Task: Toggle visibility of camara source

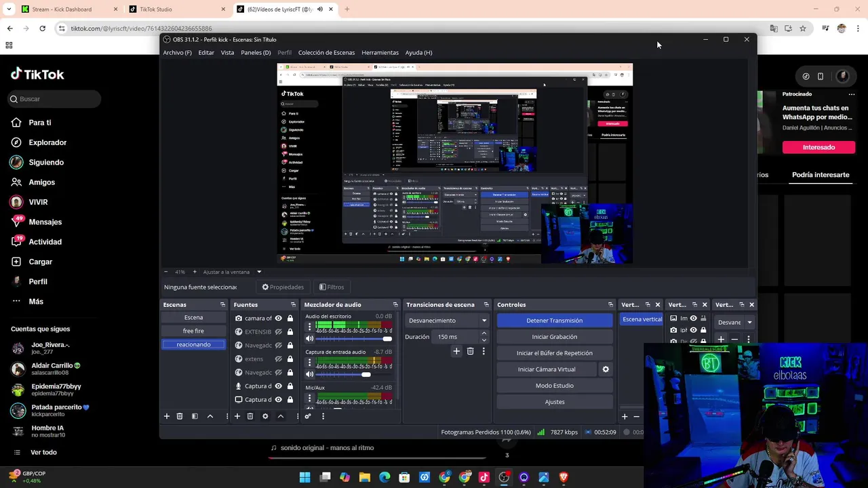Action: tap(278, 319)
